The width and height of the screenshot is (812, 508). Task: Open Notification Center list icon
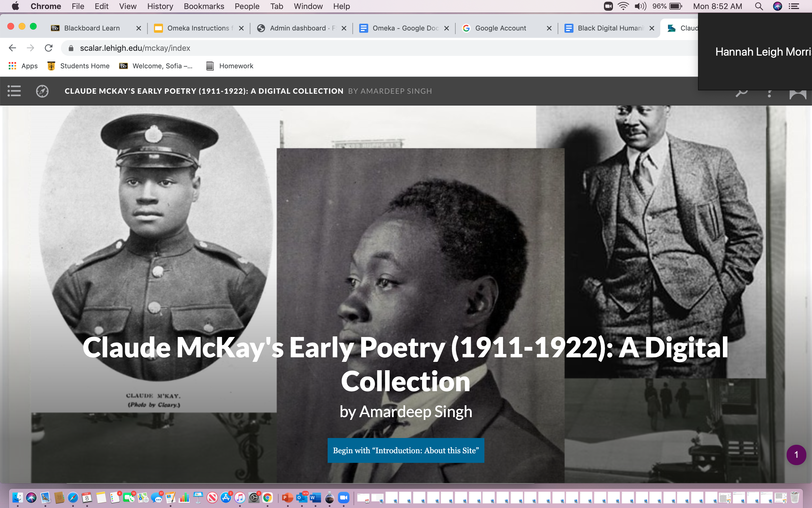tap(794, 6)
